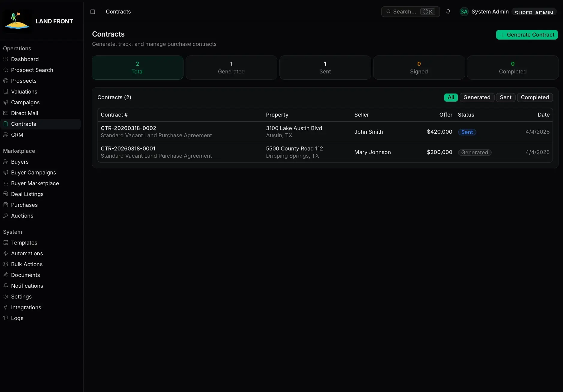Select the Generated stat card

(x=231, y=67)
